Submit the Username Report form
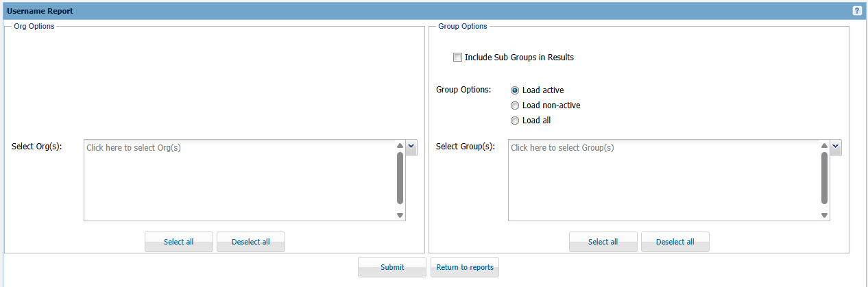The width and height of the screenshot is (868, 287). tap(392, 267)
